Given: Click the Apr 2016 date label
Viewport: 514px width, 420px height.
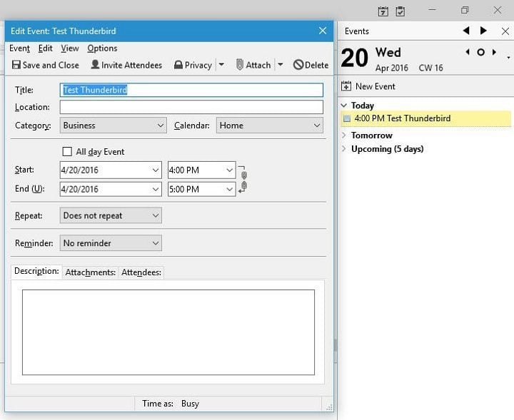Looking at the screenshot, I should pos(392,68).
